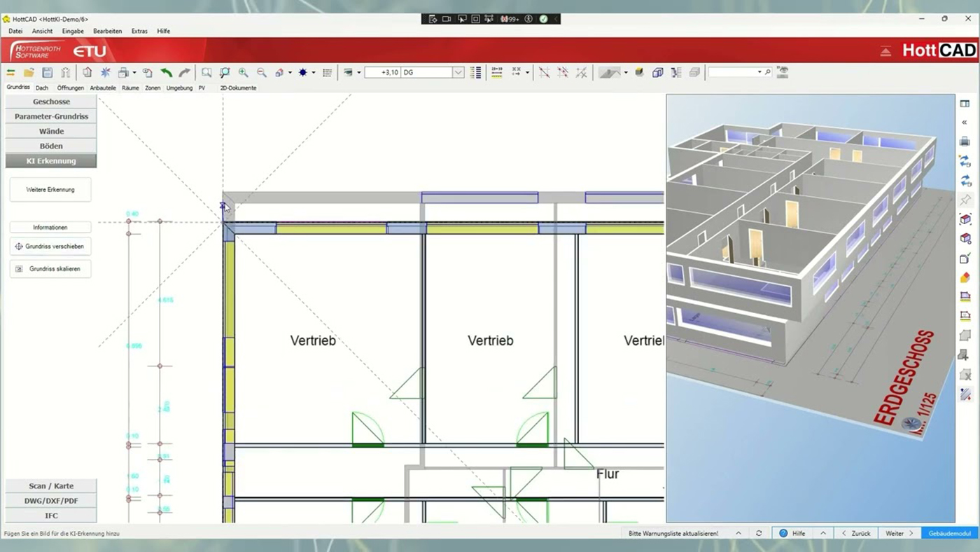
Task: Click the Grundriss verschieben button
Action: point(50,246)
